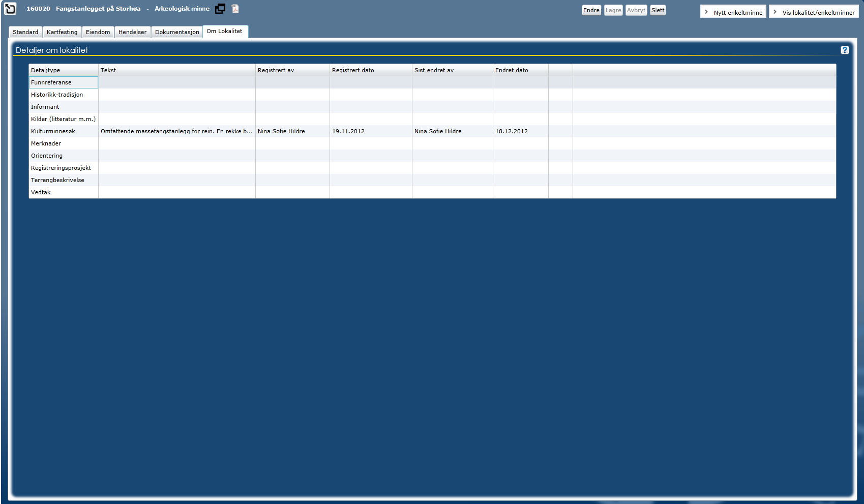864x504 pixels.
Task: Click Nina Sofie Hildre under Sist endret av
Action: pyautogui.click(x=438, y=131)
